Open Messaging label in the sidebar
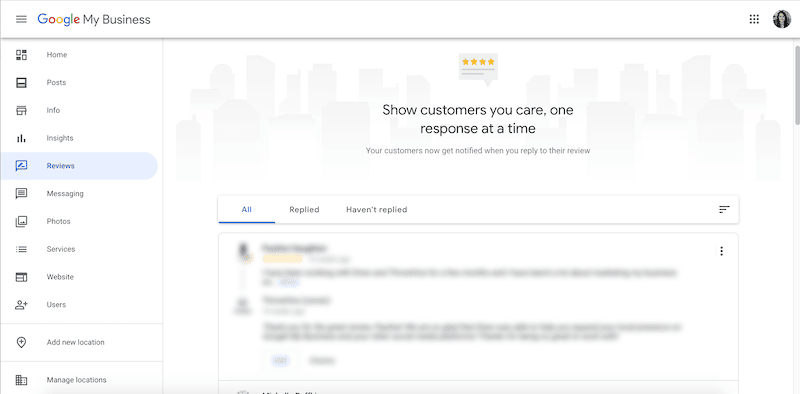 65,194
